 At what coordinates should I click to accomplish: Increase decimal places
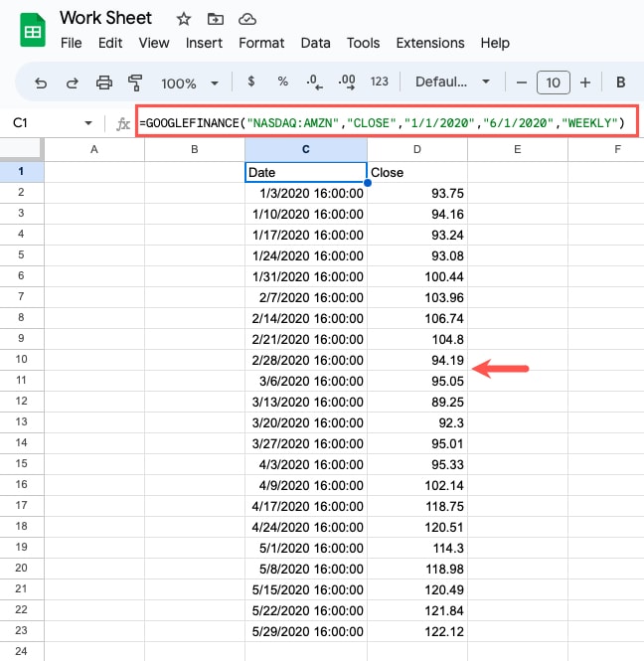pyautogui.click(x=347, y=82)
